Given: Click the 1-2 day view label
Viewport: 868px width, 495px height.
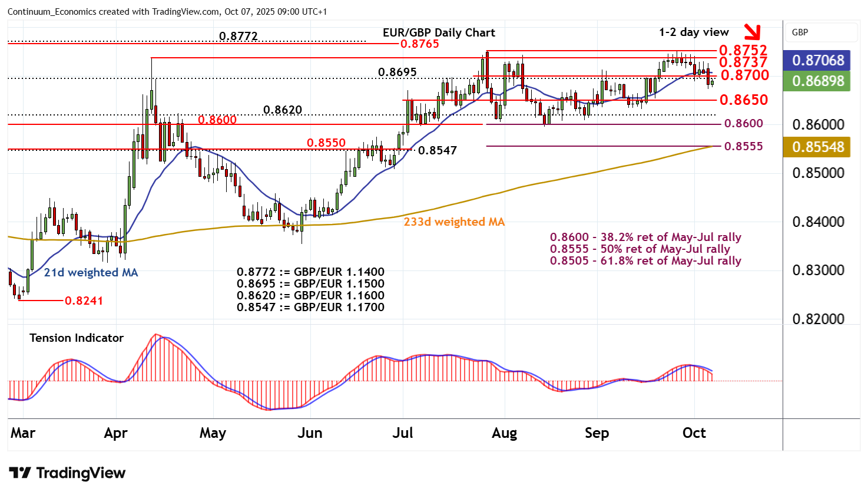Looking at the screenshot, I should [694, 32].
